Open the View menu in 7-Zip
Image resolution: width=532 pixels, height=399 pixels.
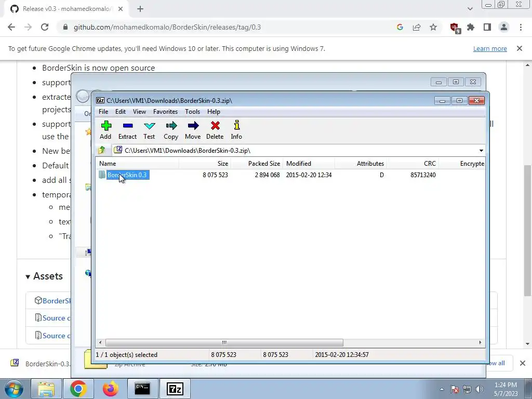point(139,112)
